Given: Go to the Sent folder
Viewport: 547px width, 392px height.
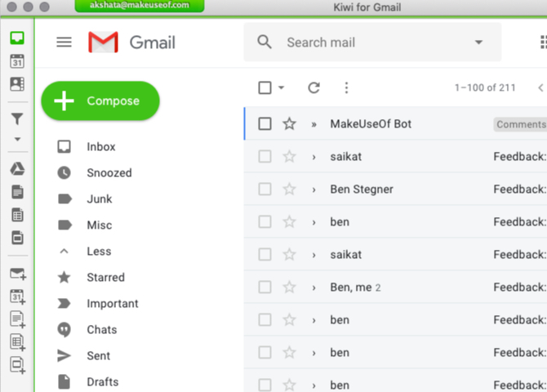Looking at the screenshot, I should coord(98,356).
